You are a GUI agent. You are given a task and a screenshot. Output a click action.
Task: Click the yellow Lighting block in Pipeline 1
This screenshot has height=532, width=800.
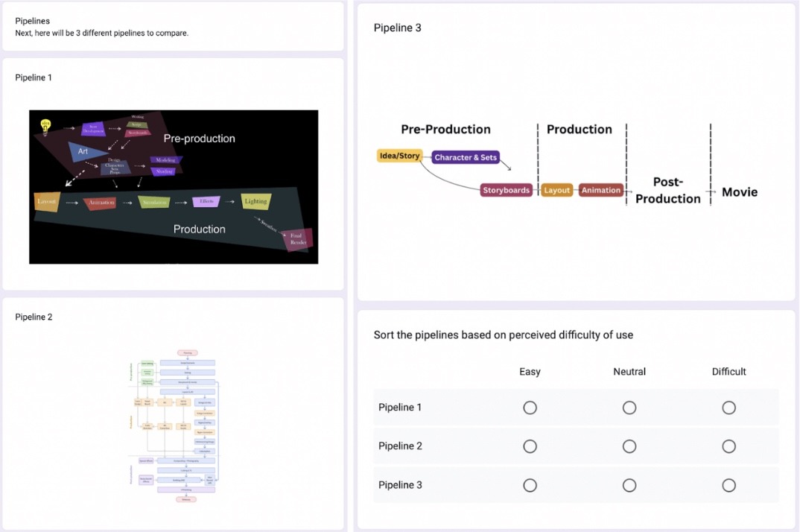255,201
